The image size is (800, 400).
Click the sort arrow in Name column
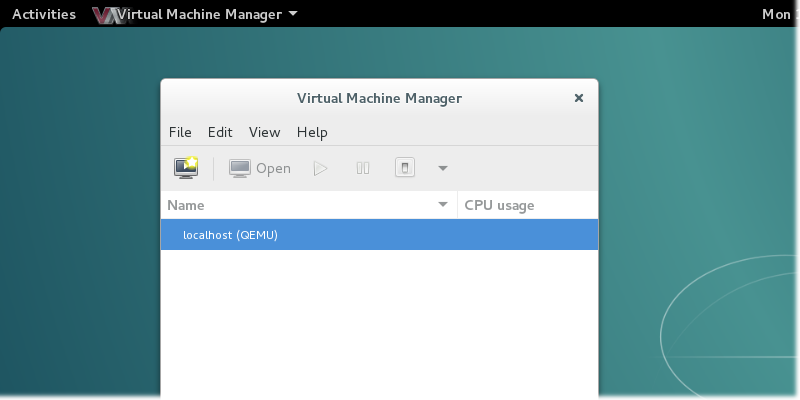443,205
